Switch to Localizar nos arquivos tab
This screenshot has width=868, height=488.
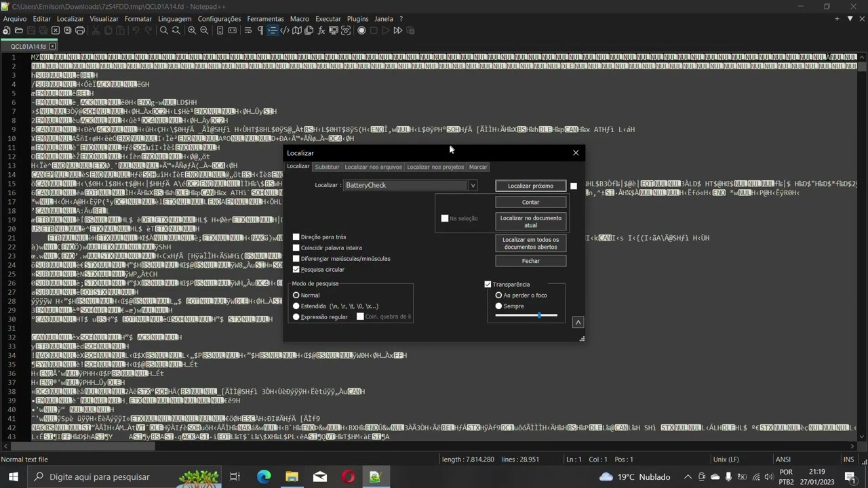pos(373,167)
